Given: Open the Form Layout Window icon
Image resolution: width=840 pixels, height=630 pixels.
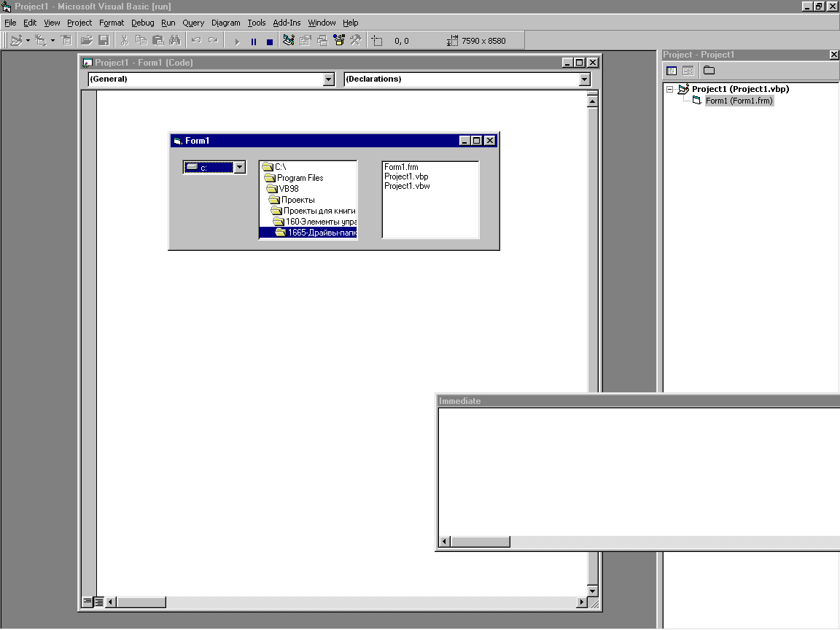Looking at the screenshot, I should (322, 40).
